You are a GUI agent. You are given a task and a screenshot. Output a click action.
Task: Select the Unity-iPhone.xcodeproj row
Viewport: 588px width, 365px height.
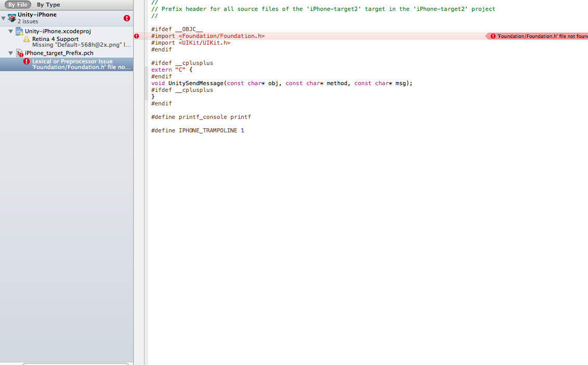tap(67, 32)
